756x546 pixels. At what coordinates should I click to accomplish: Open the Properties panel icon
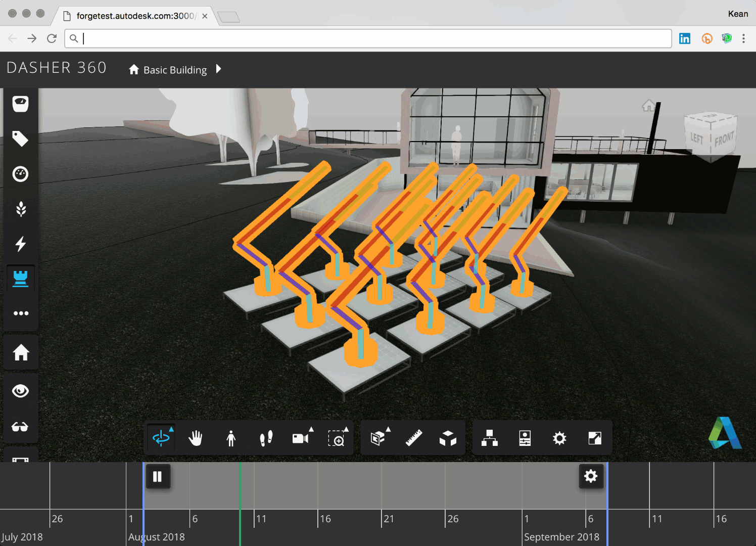point(525,438)
